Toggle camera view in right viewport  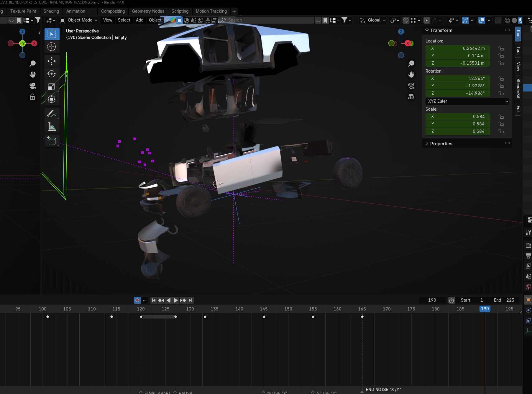pos(411,86)
